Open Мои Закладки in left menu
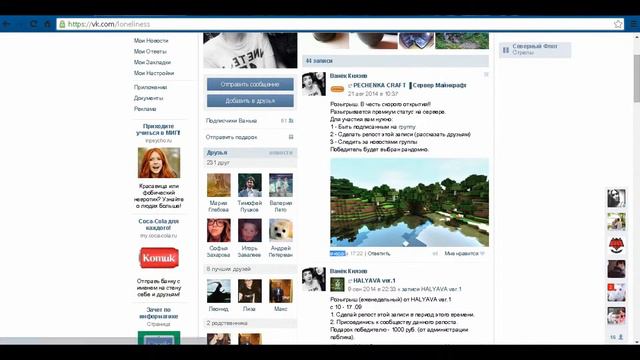Image resolution: width=640 pixels, height=360 pixels. tap(152, 62)
